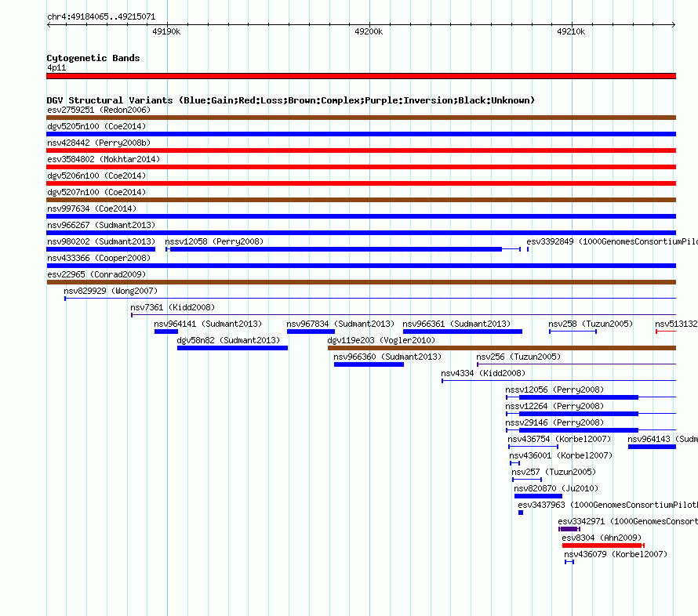Click nsv257 (Tuzun2005) label
This screenshot has width=698, height=616.
[x=554, y=472]
